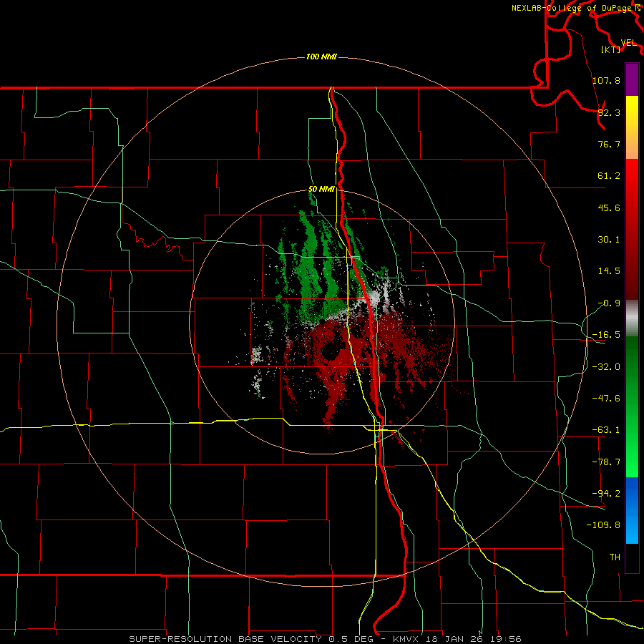
Task: Click the -16.5 scale value
Action: click(606, 335)
